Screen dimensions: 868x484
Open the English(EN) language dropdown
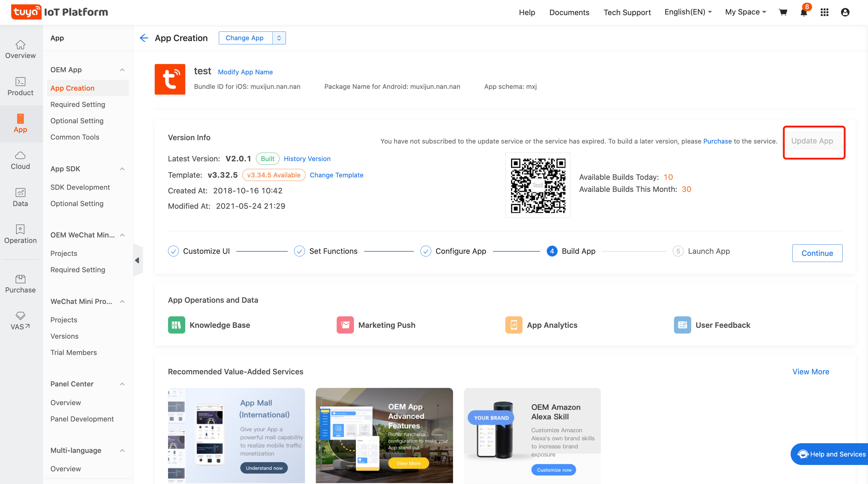coord(688,12)
